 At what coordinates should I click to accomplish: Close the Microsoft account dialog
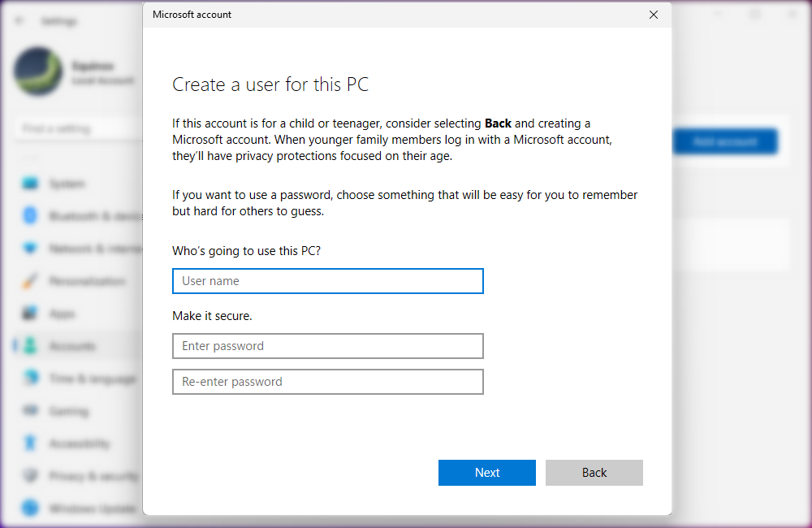(654, 15)
